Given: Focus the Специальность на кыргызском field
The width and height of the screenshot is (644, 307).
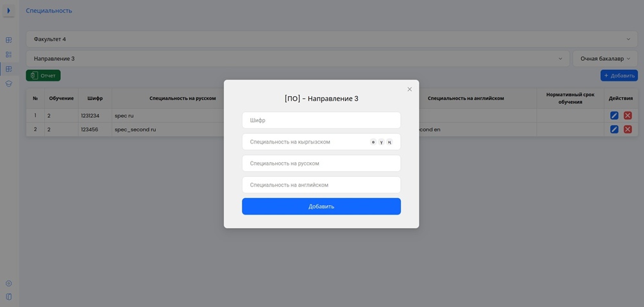Looking at the screenshot, I should point(321,142).
